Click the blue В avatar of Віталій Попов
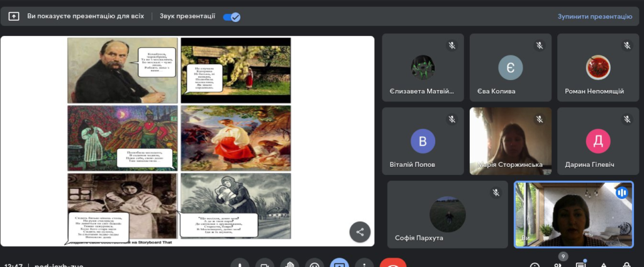Viewport: 644px width, 267px height. (x=423, y=141)
